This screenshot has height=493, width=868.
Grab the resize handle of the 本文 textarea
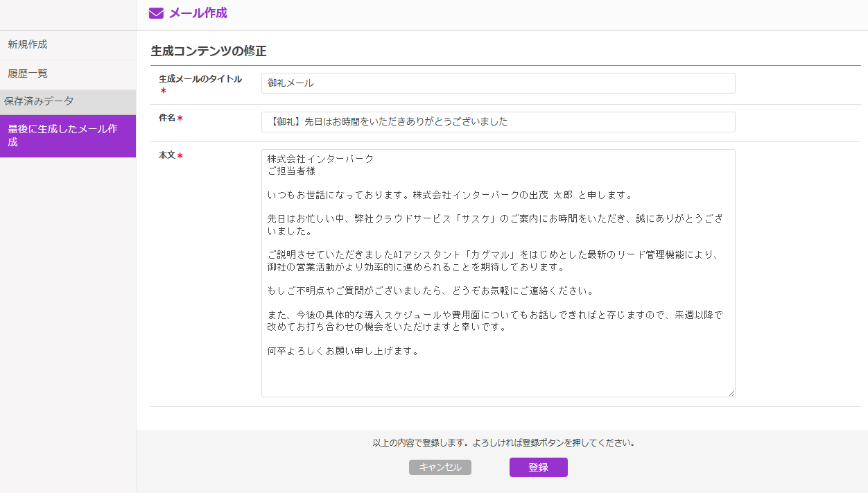point(731,392)
